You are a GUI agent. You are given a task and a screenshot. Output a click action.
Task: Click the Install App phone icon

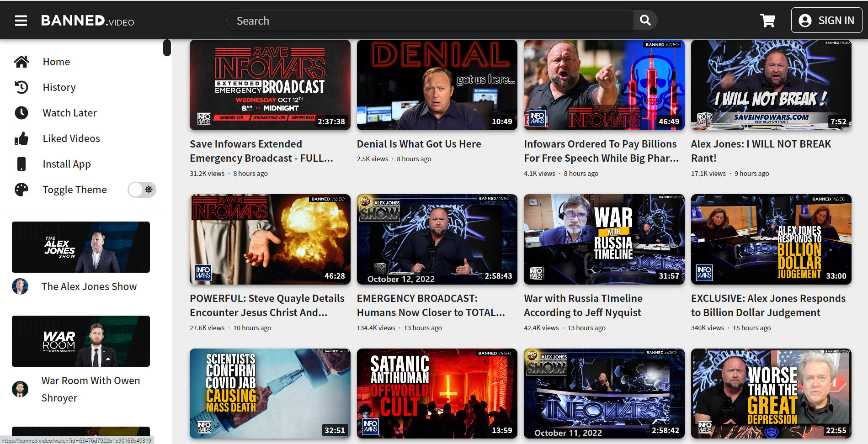point(21,164)
